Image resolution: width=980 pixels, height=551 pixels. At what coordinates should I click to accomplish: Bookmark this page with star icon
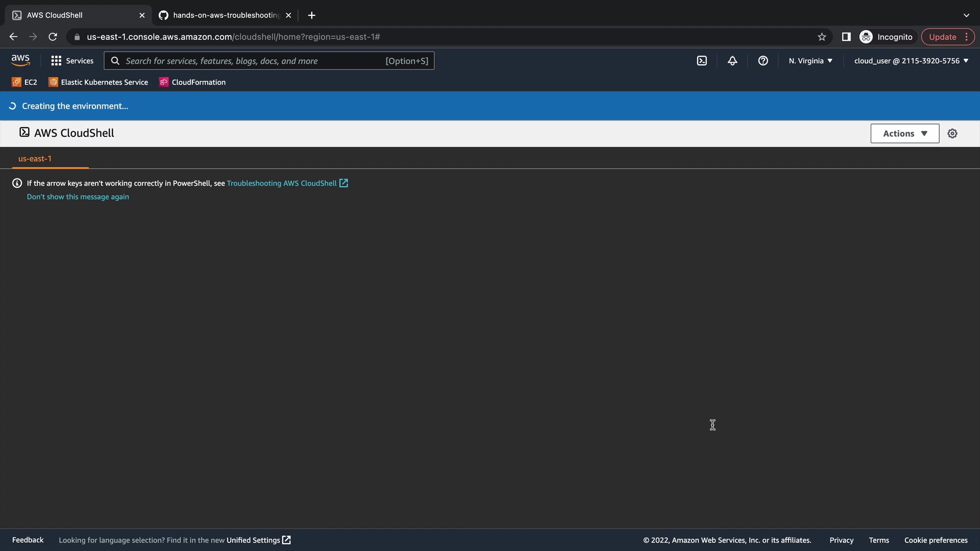coord(822,37)
